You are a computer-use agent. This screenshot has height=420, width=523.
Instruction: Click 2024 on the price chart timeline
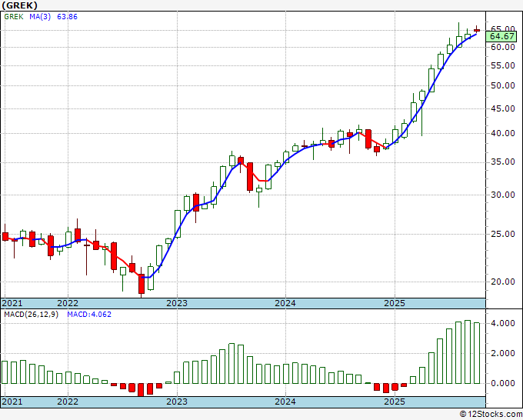[x=285, y=303]
